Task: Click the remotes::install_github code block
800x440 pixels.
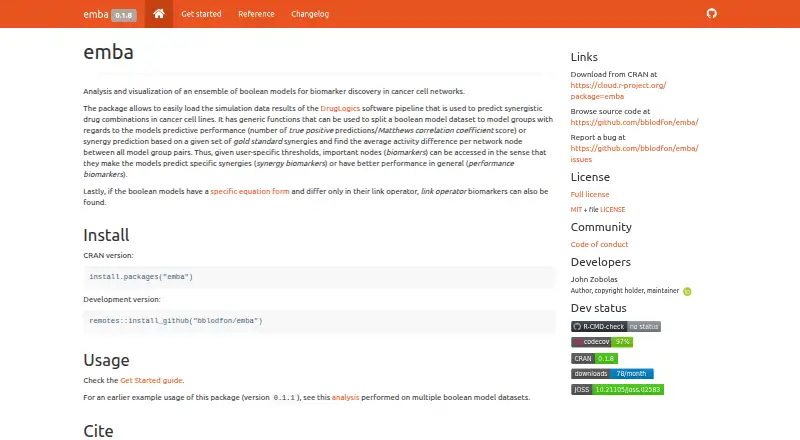Action: pos(319,321)
